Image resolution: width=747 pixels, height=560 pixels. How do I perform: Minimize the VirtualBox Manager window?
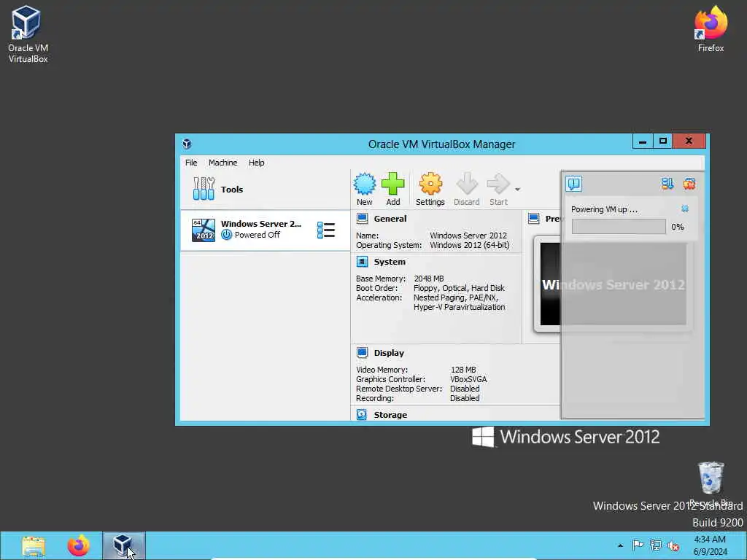[642, 141]
